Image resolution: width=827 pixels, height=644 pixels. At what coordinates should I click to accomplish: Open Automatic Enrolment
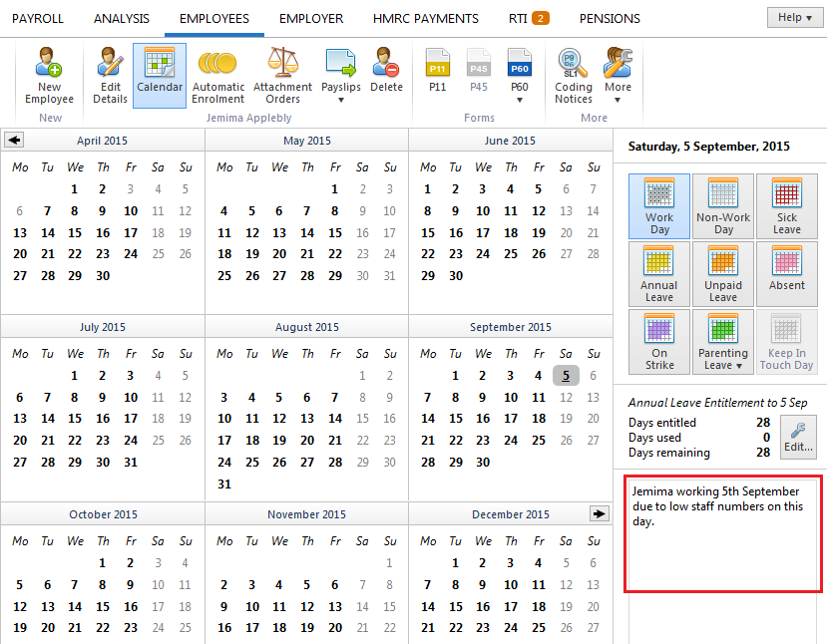[217, 76]
